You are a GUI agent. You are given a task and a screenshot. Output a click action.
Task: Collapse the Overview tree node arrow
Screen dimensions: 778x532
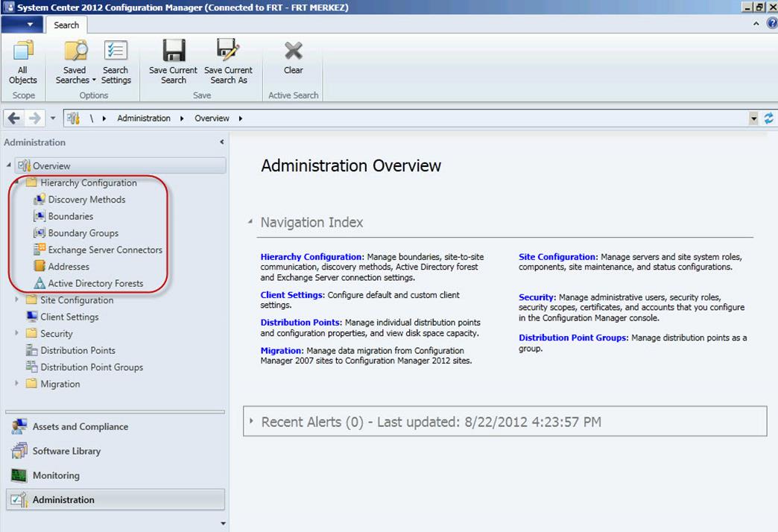click(x=9, y=165)
